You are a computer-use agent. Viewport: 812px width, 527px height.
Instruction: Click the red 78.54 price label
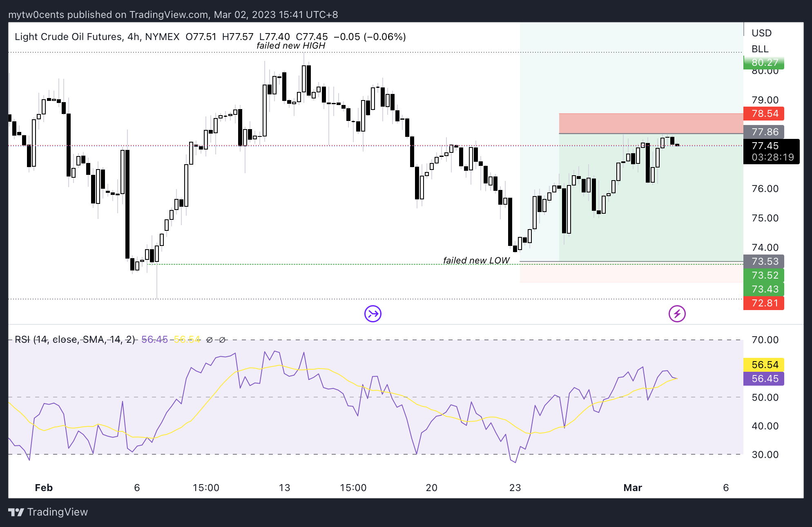click(x=764, y=114)
